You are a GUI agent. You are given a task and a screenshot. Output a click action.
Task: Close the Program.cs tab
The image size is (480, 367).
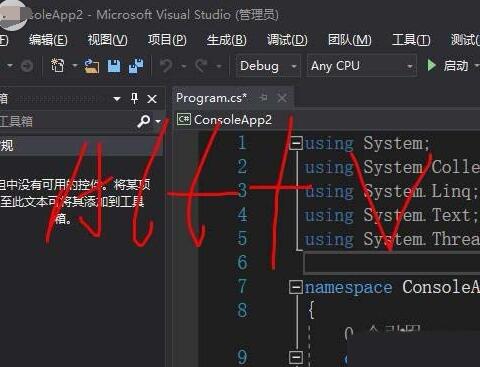[x=282, y=98]
